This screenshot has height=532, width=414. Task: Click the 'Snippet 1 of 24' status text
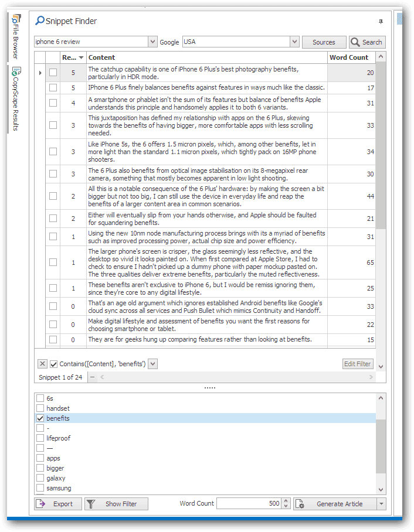pyautogui.click(x=60, y=377)
